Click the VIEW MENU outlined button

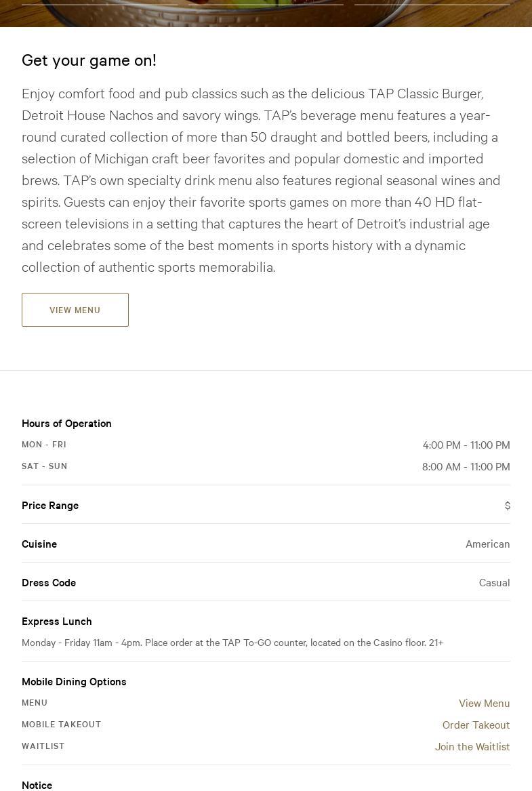click(75, 310)
